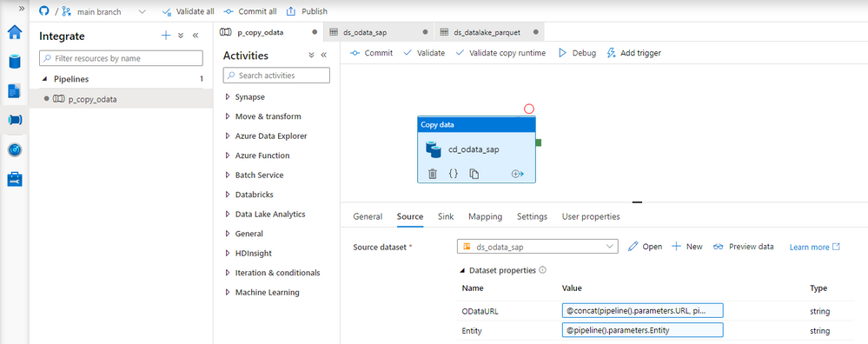Open the Monitor hub gauge icon
The width and height of the screenshot is (868, 344).
pos(15,150)
